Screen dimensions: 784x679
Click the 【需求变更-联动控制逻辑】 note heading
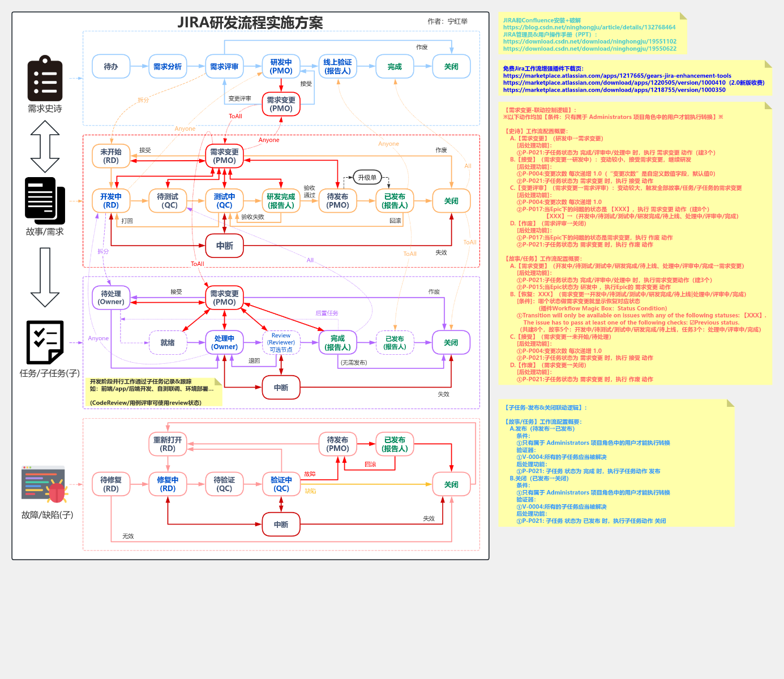pyautogui.click(x=540, y=110)
